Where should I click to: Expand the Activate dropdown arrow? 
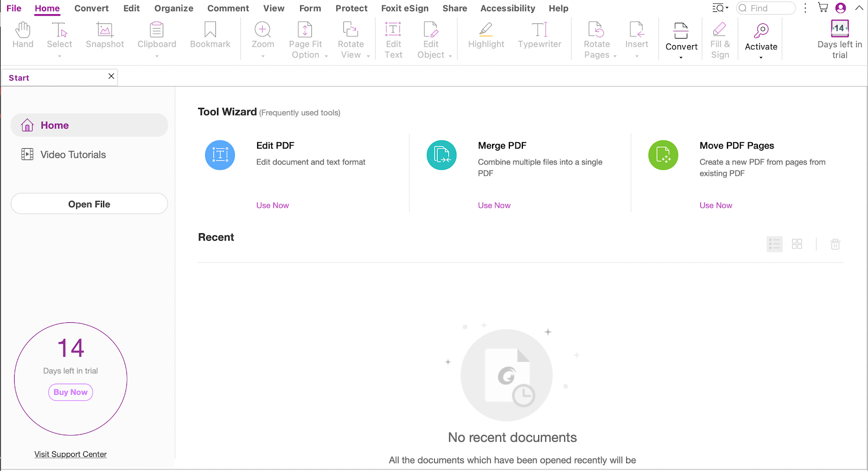(761, 58)
